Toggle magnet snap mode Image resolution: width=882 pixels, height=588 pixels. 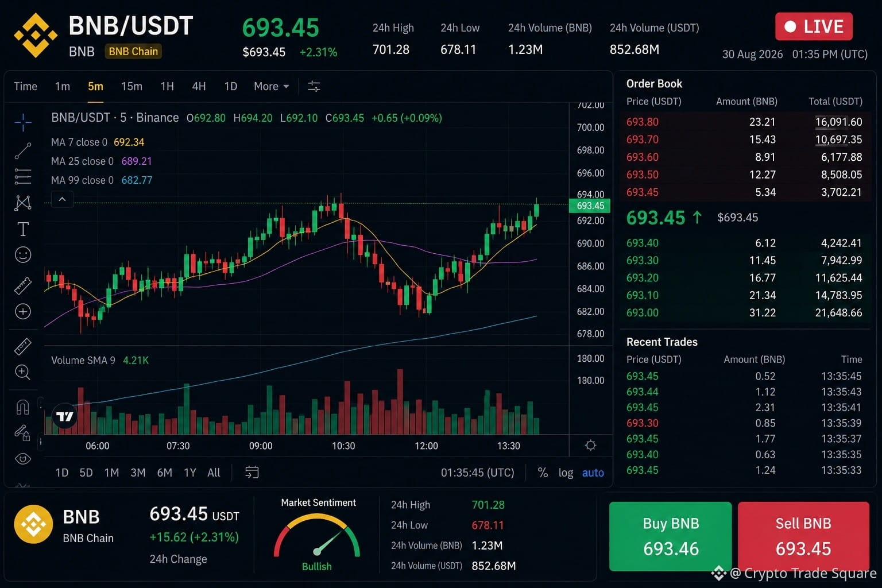23,407
